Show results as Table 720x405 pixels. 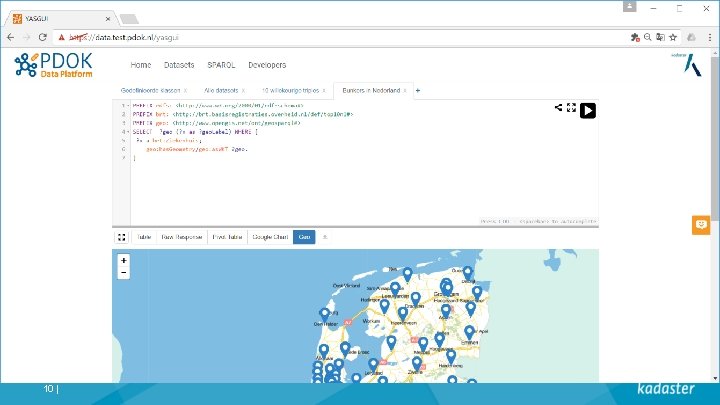[144, 237]
